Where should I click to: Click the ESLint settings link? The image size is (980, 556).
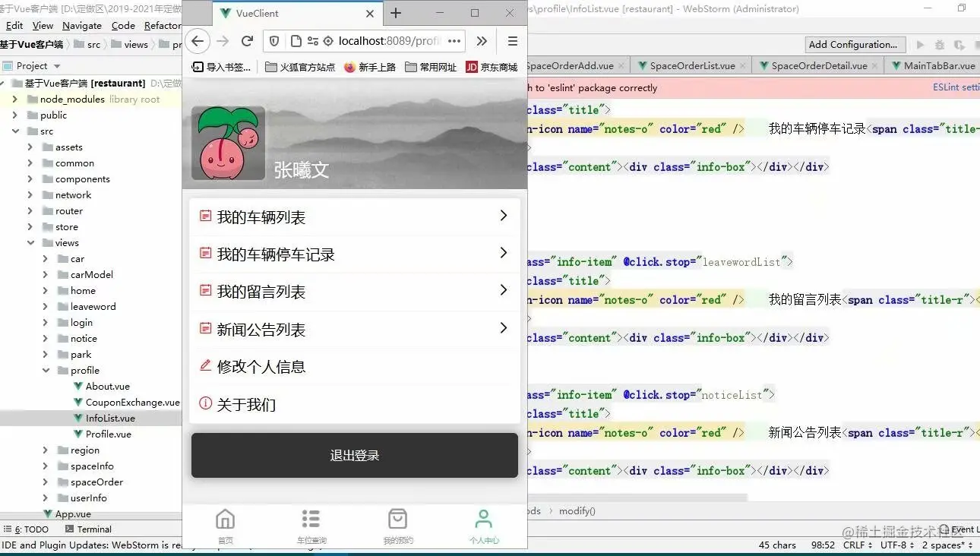coord(956,88)
